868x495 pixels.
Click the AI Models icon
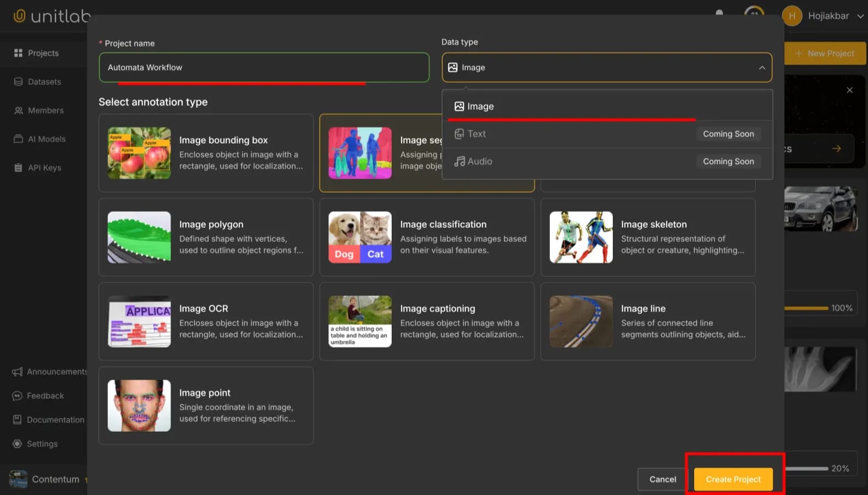point(18,139)
